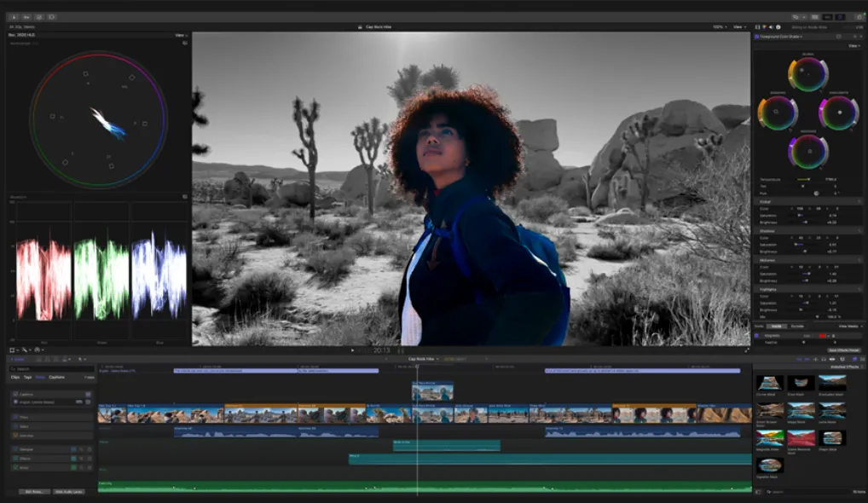The width and height of the screenshot is (868, 503).
Task: Open the Cap Rock Hike project dropdown in timeline
Action: pos(424,359)
